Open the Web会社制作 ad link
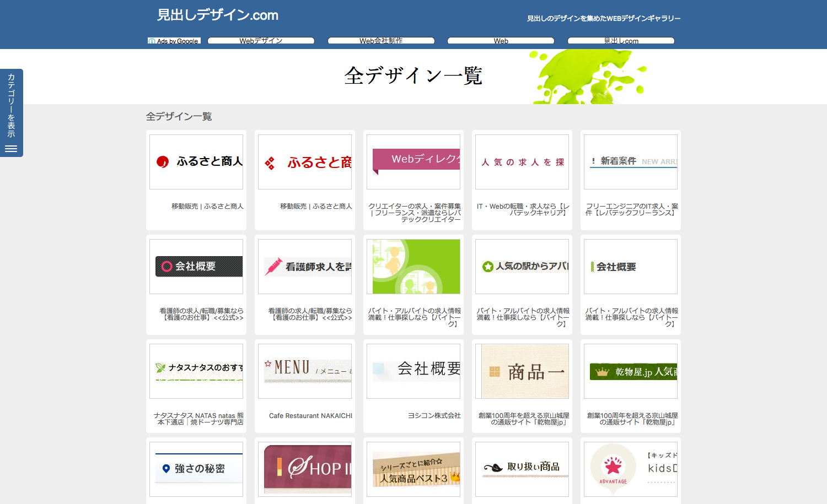This screenshot has width=827, height=504. click(381, 41)
